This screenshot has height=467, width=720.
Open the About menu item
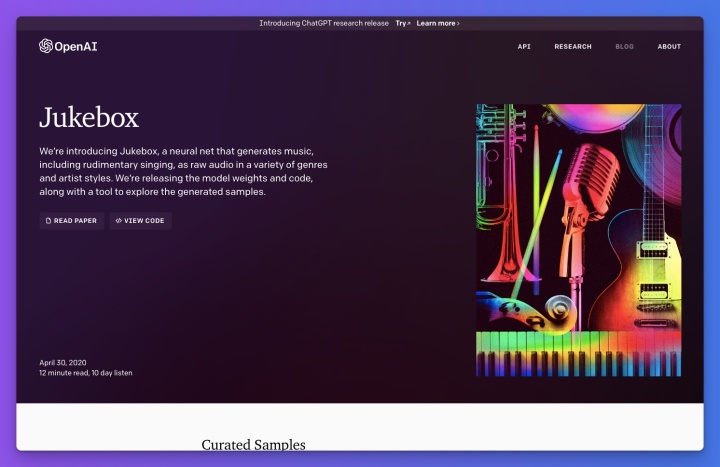[669, 46]
